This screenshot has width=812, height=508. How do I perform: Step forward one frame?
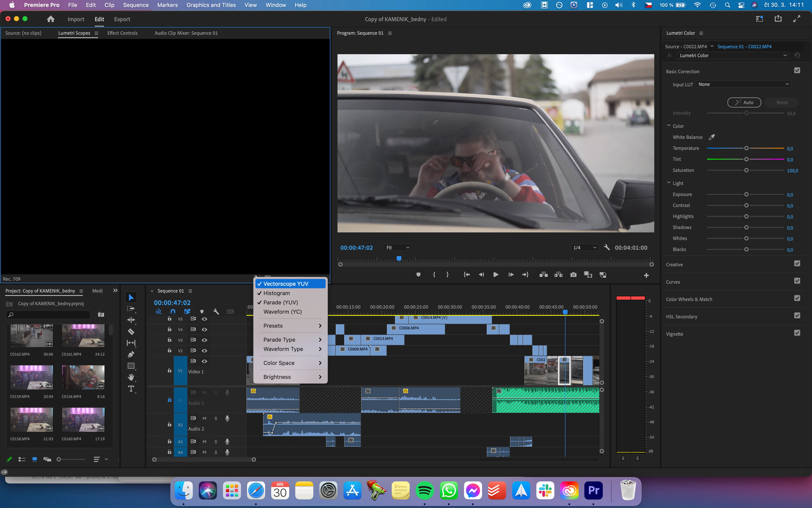(511, 275)
